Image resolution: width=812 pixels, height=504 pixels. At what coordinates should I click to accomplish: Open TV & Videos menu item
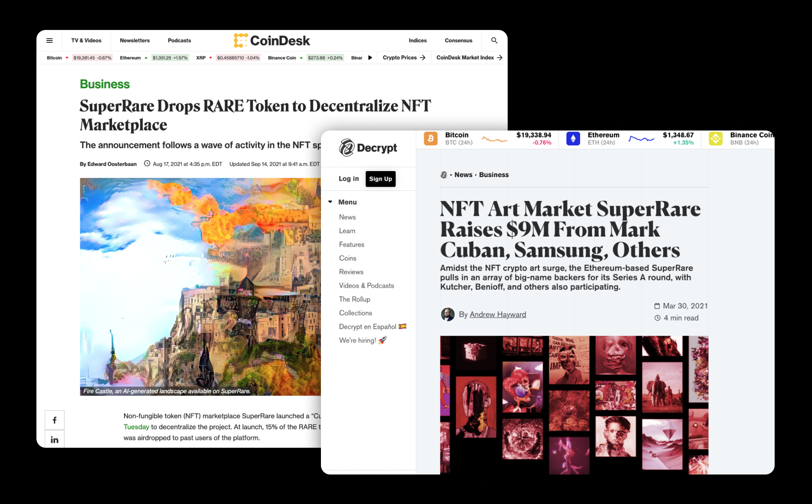pyautogui.click(x=86, y=41)
